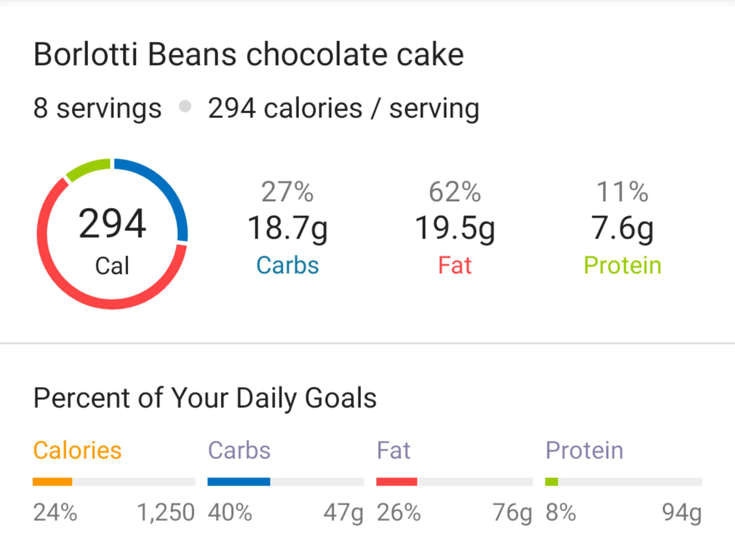Click the blue Carbs daily goal progress bar
This screenshot has width=735, height=560.
coord(239,482)
